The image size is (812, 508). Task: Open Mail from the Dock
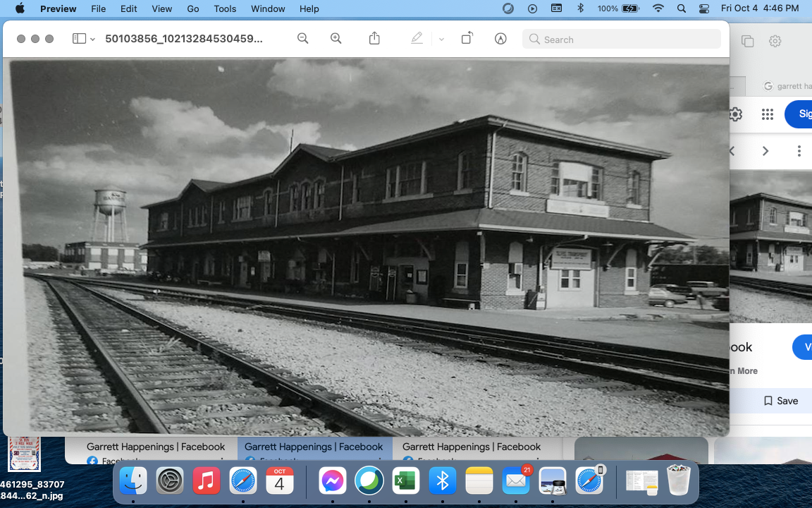(x=516, y=481)
